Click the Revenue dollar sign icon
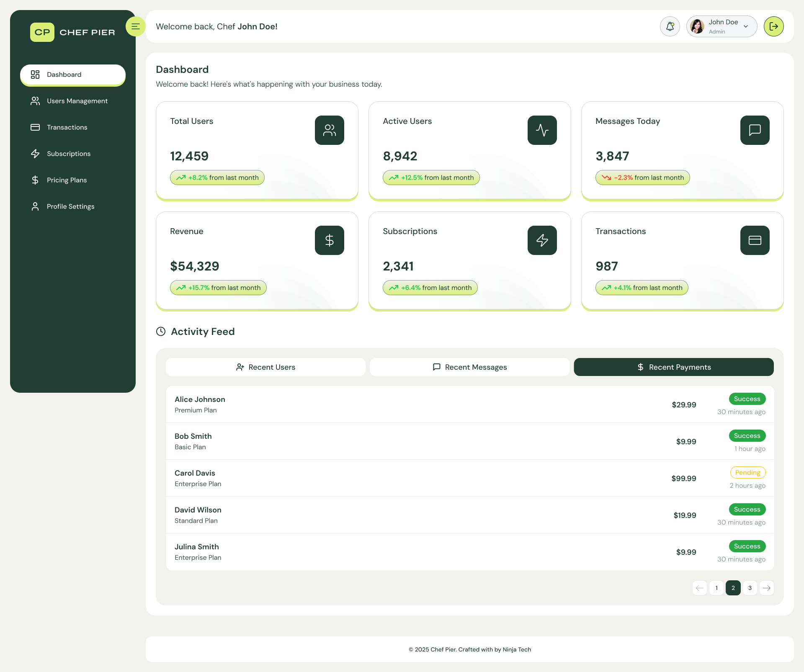Image resolution: width=804 pixels, height=672 pixels. 329,240
